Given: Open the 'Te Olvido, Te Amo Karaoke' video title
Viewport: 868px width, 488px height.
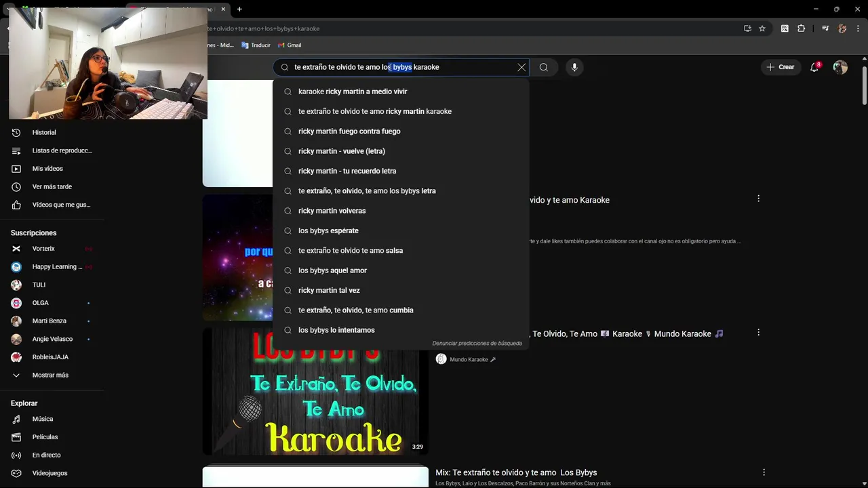Looking at the screenshot, I should (627, 333).
